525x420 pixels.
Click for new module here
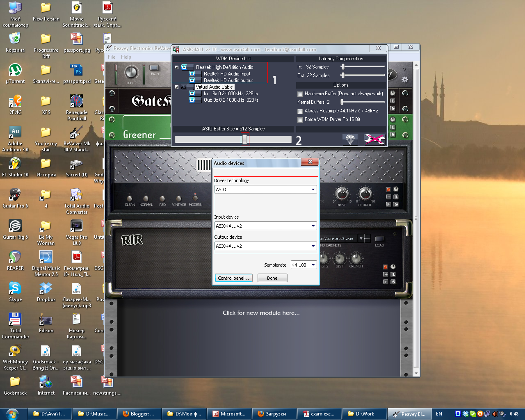pyautogui.click(x=261, y=313)
